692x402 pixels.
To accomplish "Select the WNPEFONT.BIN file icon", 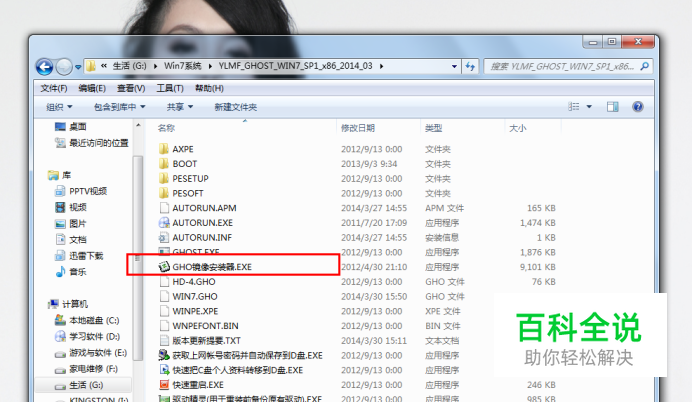I will point(164,326).
